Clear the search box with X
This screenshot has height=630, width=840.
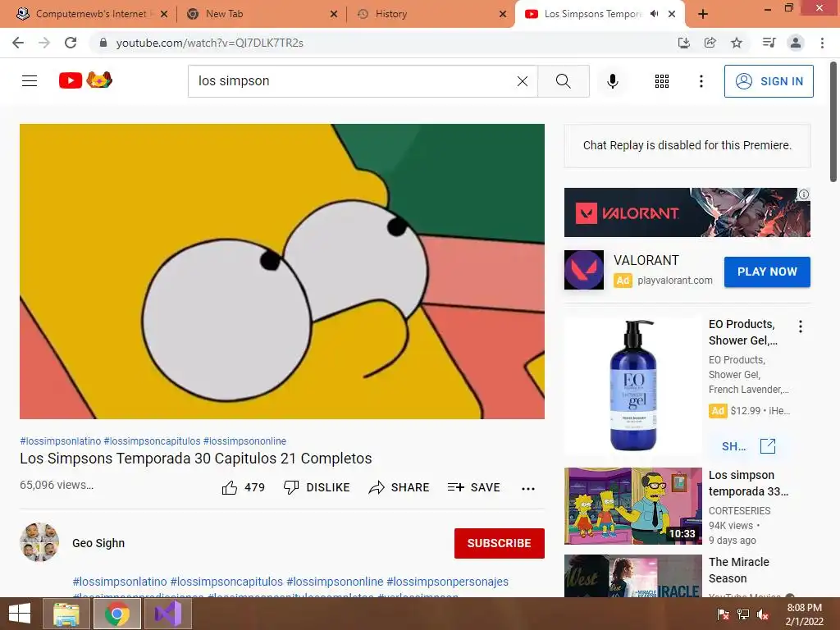(x=523, y=81)
